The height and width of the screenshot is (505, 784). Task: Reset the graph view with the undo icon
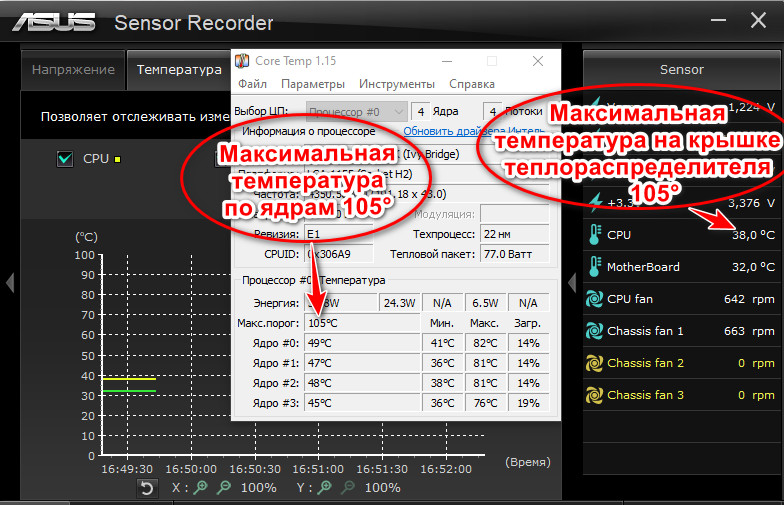[x=147, y=488]
